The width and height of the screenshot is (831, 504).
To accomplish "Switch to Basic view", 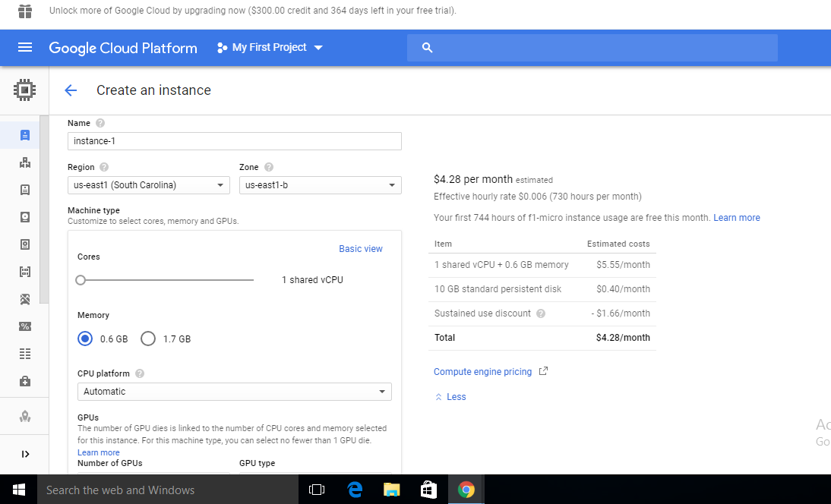I will (360, 249).
